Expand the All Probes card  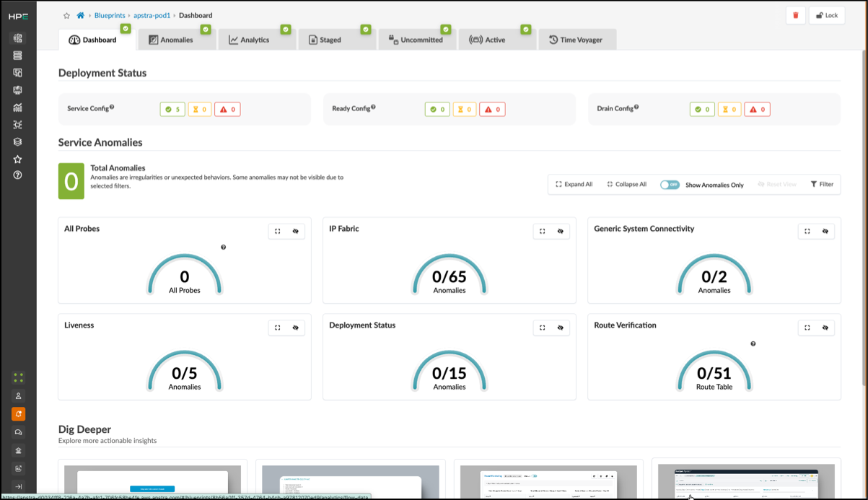pyautogui.click(x=278, y=232)
